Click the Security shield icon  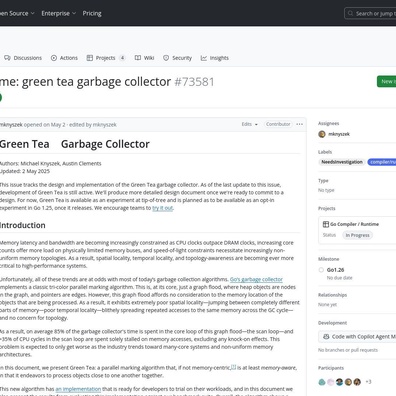point(166,58)
